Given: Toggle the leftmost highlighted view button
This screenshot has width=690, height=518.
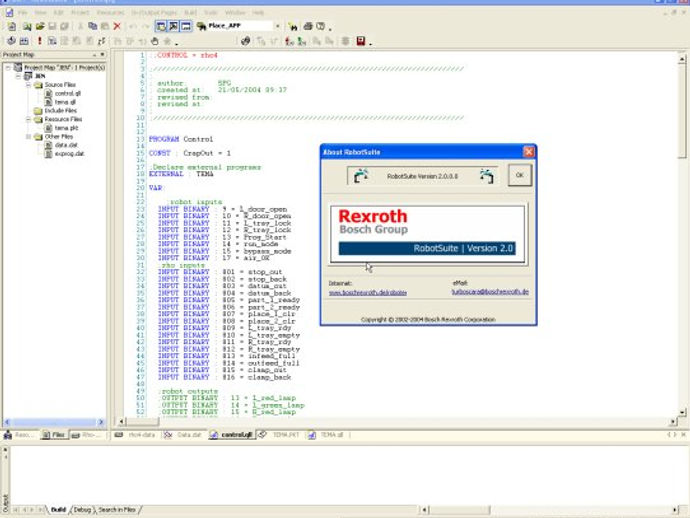Looking at the screenshot, I should click(x=161, y=26).
